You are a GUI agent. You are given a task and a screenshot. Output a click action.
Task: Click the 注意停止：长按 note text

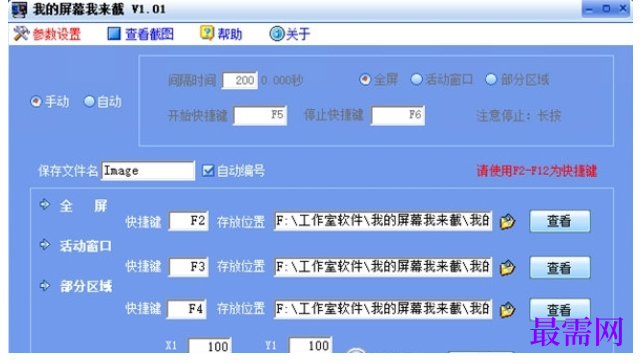[519, 116]
